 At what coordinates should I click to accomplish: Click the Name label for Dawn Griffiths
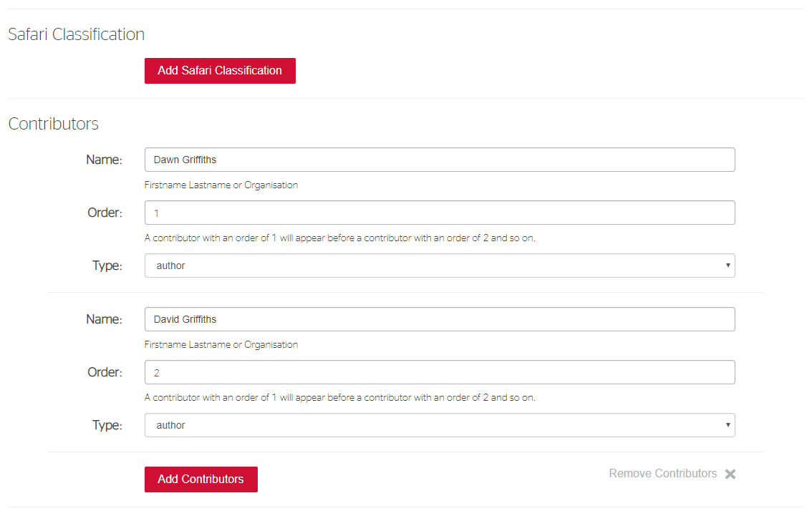[x=104, y=160]
